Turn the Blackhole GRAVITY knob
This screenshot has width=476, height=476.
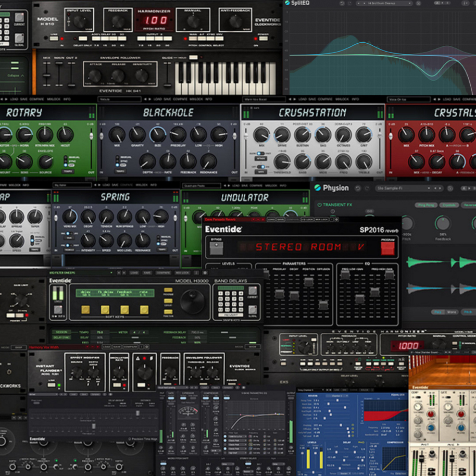pyautogui.click(x=137, y=134)
